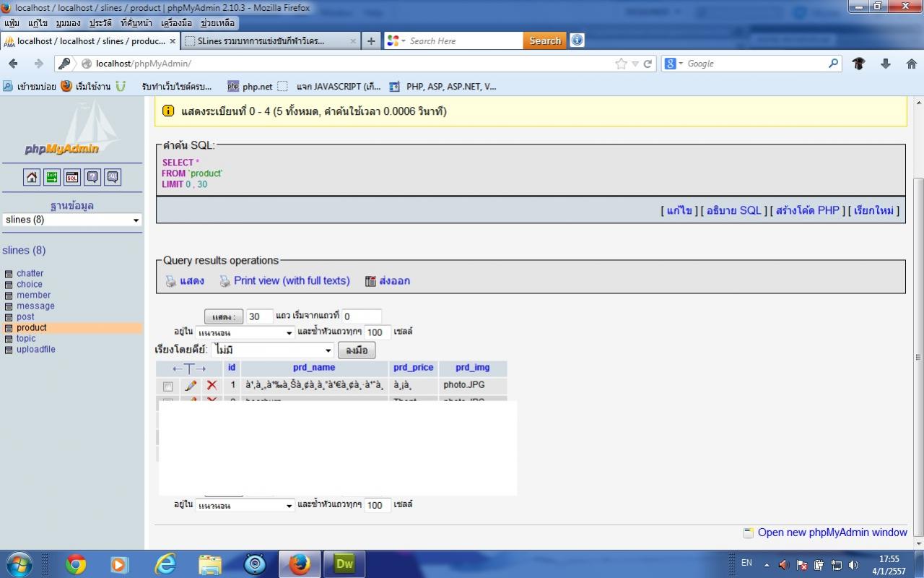This screenshot has height=578, width=924.
Task: Click the uploadfile table icon
Action: coord(9,350)
